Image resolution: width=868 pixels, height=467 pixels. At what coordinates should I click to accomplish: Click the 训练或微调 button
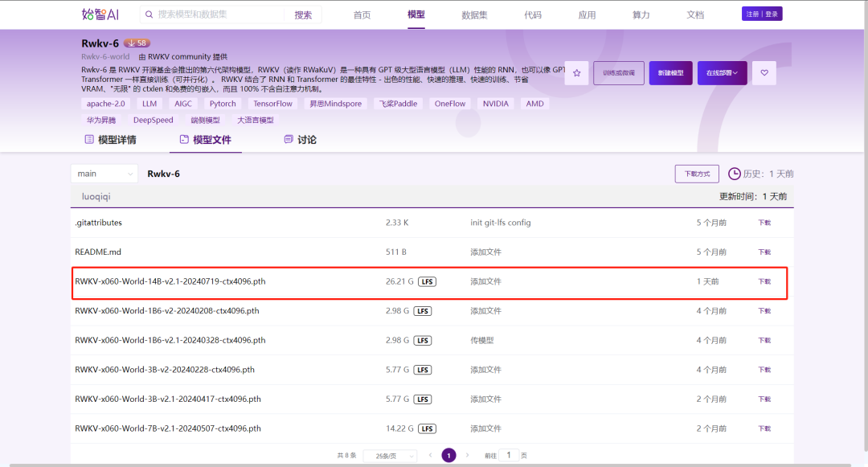(619, 73)
